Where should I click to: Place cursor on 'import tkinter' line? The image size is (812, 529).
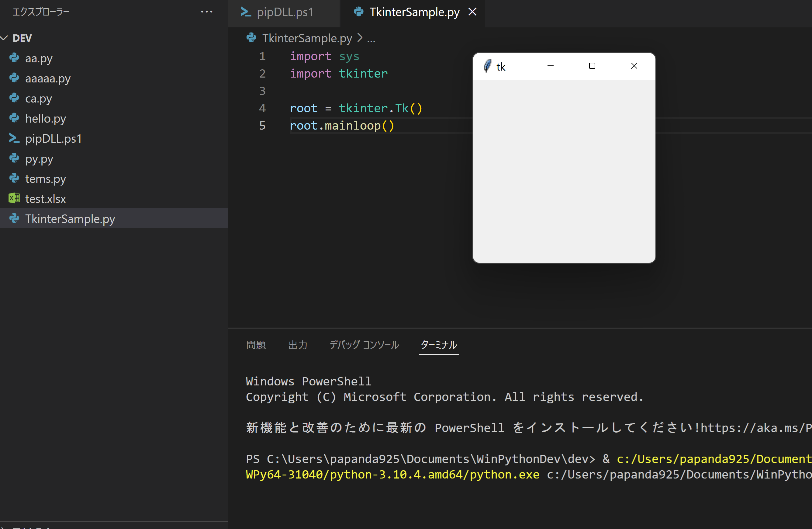tap(338, 74)
